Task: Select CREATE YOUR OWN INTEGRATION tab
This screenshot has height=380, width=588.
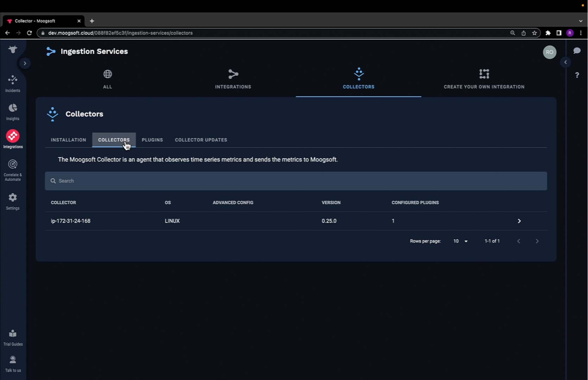Action: click(484, 79)
